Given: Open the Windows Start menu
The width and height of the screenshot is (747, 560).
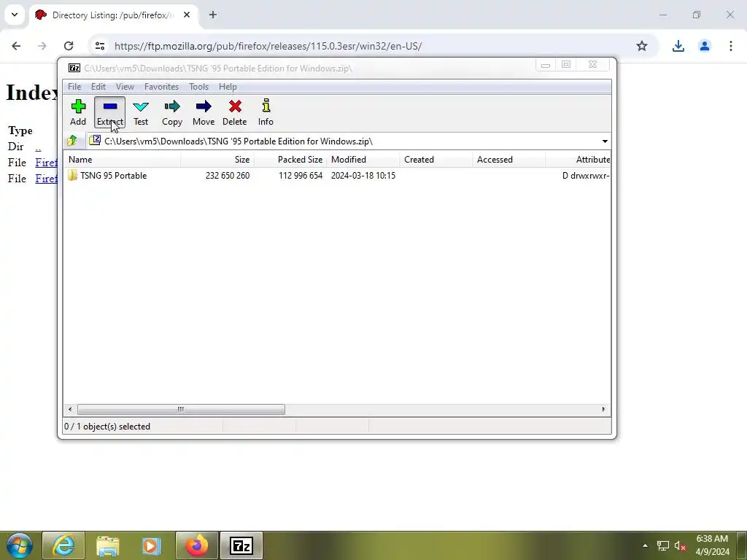Looking at the screenshot, I should tap(19, 545).
